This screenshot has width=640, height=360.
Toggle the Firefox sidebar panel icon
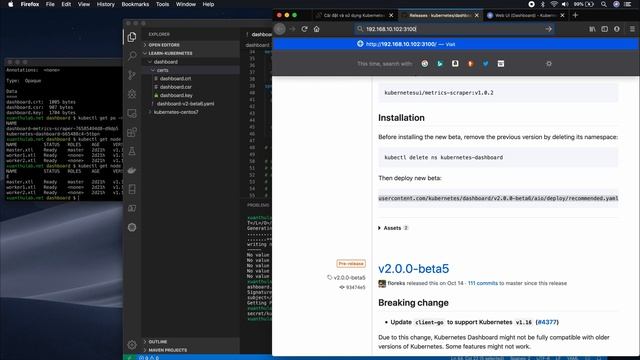[604, 29]
